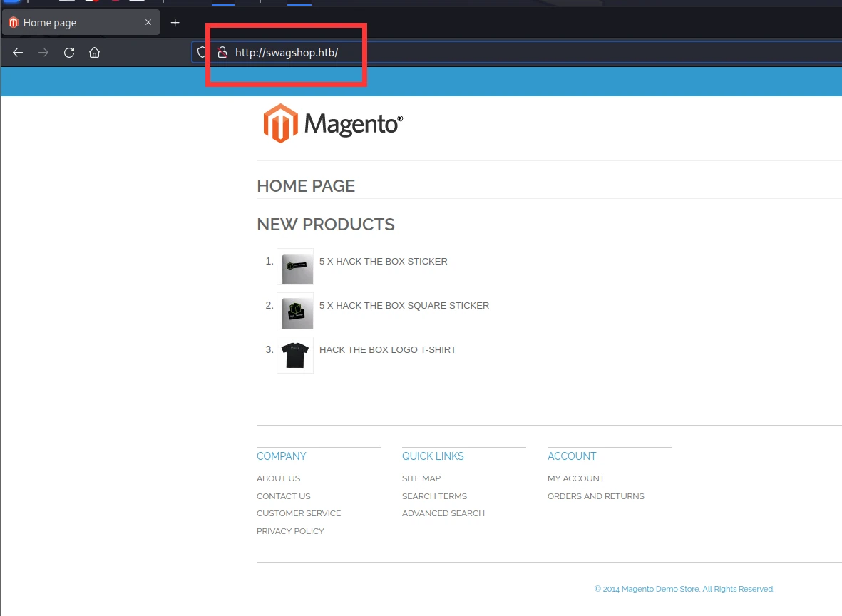This screenshot has width=842, height=616.
Task: Click the COMPANY footer heading
Action: click(282, 456)
